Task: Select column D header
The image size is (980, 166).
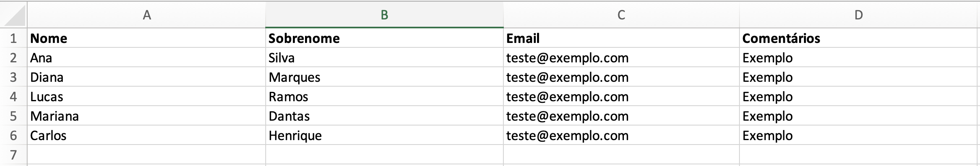Action: (x=858, y=15)
